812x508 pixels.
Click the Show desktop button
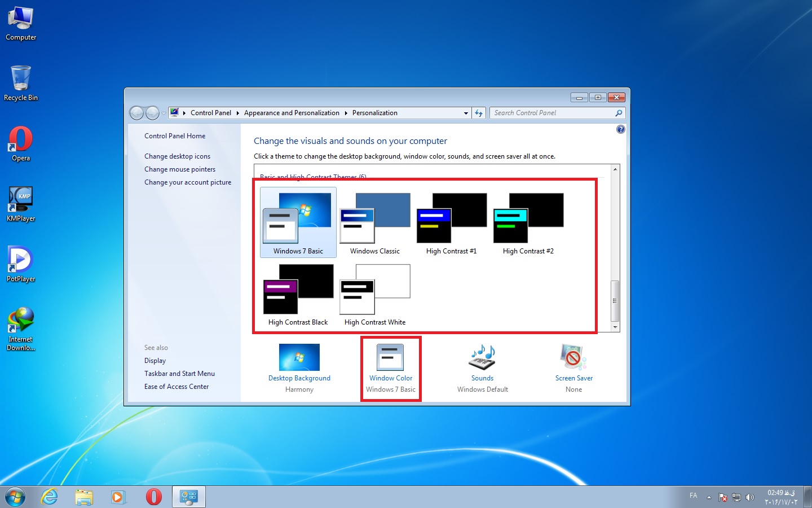tap(807, 497)
